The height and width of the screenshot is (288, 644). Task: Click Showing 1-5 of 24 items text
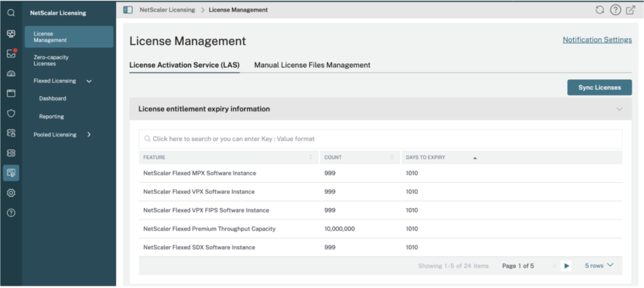(453, 266)
